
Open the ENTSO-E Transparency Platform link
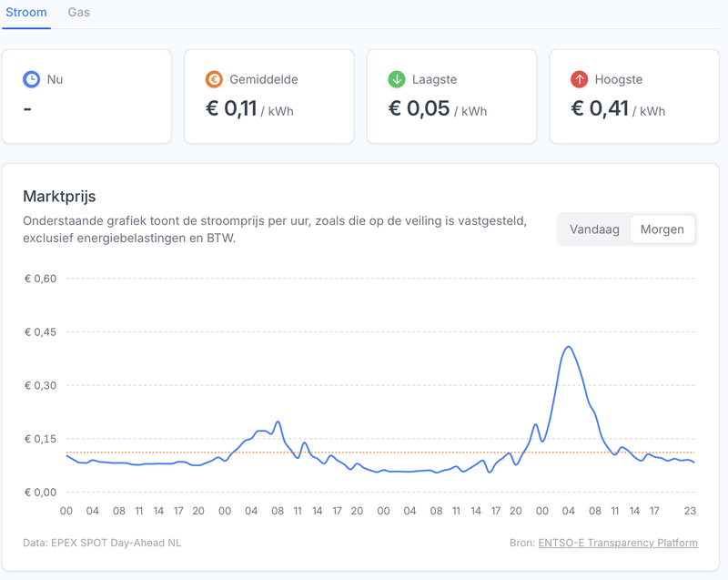(x=618, y=543)
